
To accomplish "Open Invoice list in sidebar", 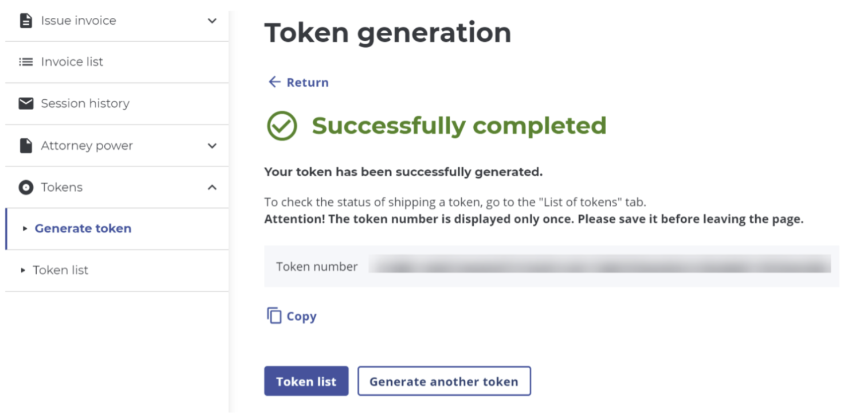I will tap(72, 62).
